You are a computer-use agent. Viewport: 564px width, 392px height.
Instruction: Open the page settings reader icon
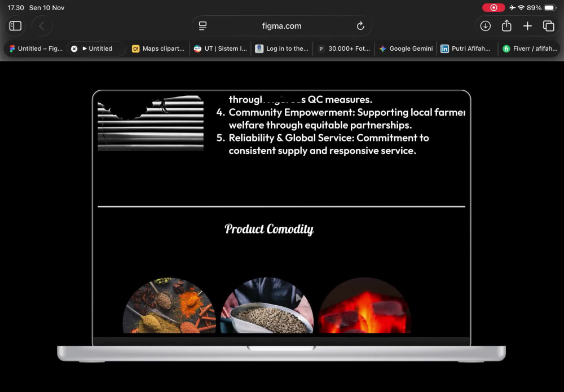coord(202,26)
